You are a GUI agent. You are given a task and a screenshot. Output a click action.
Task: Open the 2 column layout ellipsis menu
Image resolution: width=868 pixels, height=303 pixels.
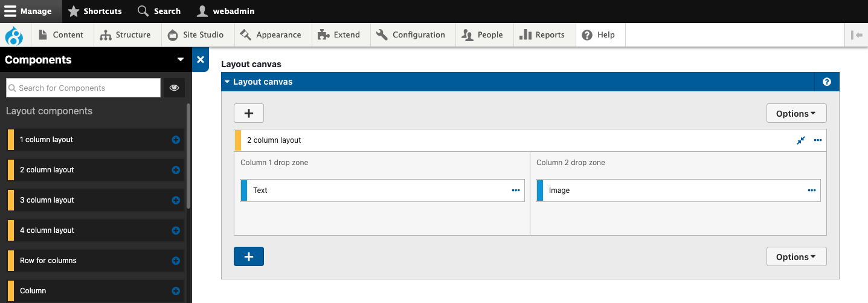click(818, 140)
